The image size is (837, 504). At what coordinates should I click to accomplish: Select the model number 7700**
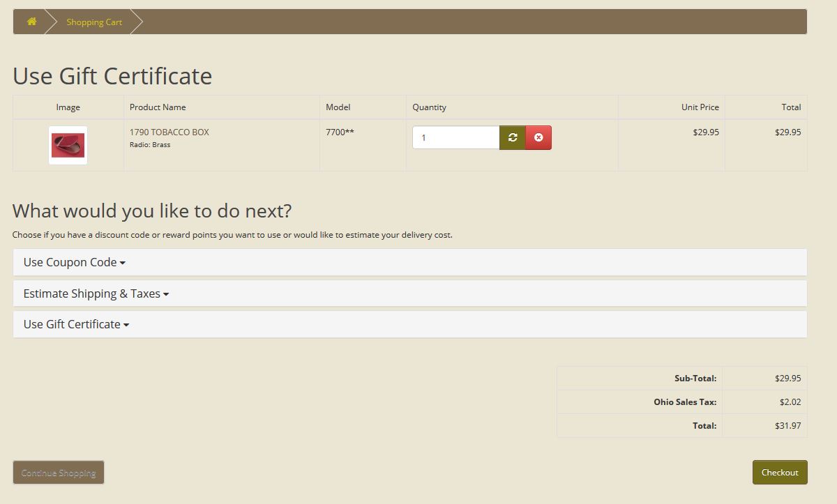pos(340,132)
